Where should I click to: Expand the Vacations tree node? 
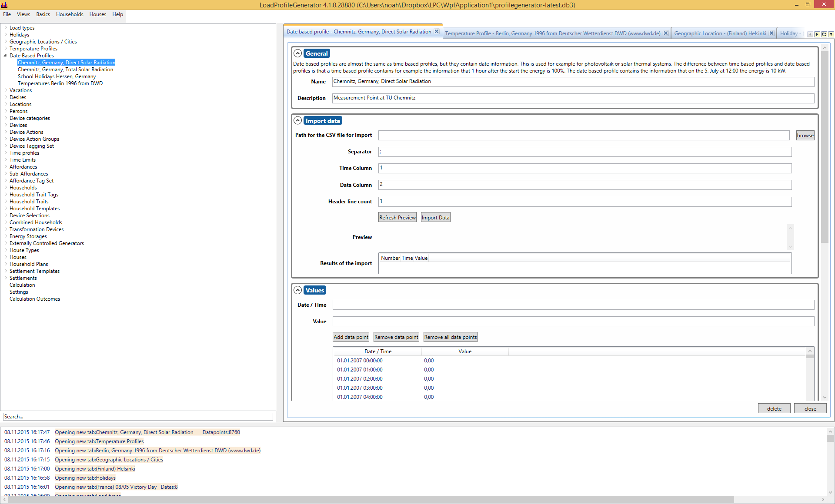click(x=5, y=90)
